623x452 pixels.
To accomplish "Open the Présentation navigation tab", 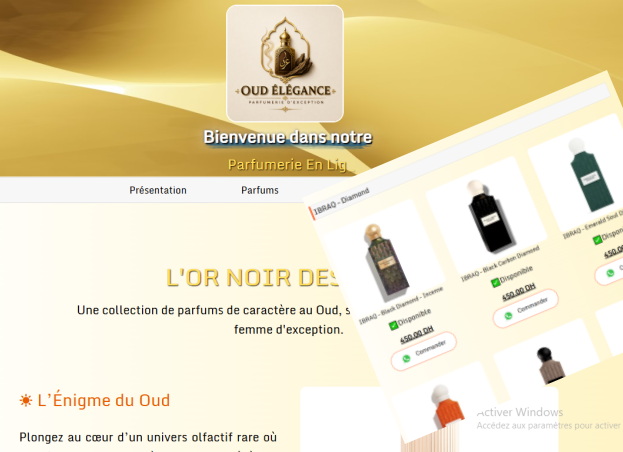I will [158, 190].
